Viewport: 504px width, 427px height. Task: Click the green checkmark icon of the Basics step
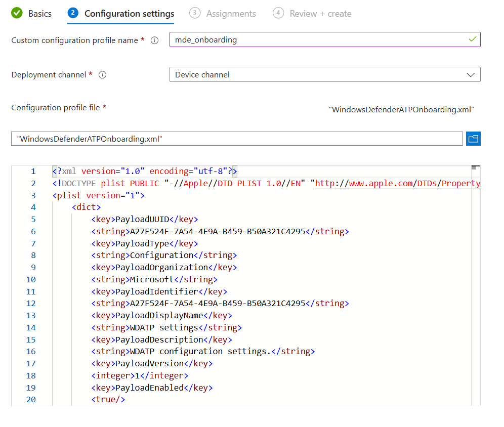tap(17, 14)
